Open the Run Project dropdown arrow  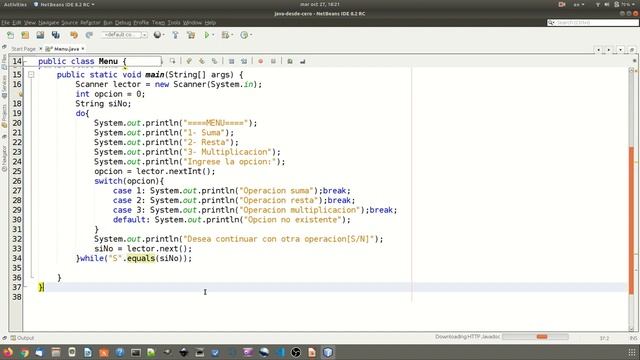point(213,36)
